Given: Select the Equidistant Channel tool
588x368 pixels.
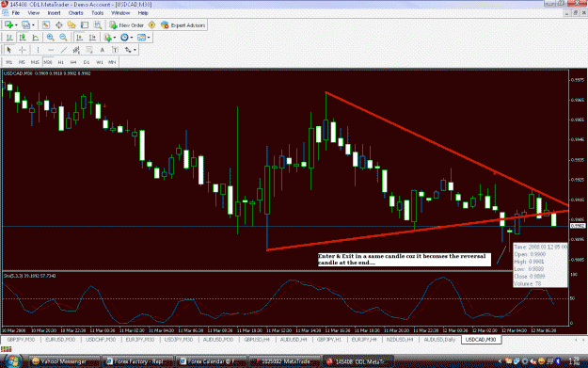Looking at the screenshot, I should tap(76, 50).
